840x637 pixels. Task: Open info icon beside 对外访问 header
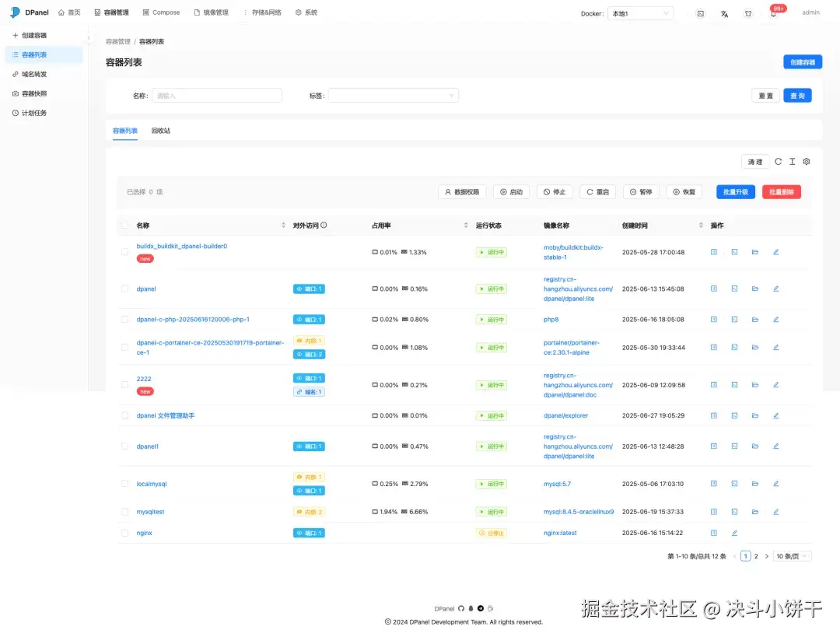tap(324, 225)
